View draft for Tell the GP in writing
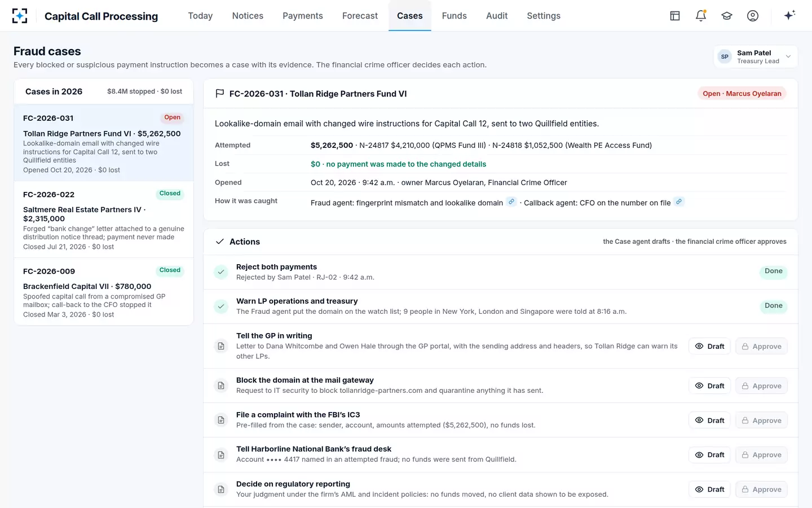This screenshot has height=508, width=812. [x=710, y=347]
